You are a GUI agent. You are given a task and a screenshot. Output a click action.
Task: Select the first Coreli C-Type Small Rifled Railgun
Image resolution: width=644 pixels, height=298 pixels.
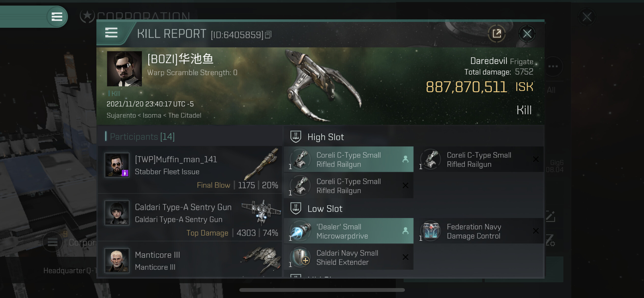pos(349,159)
